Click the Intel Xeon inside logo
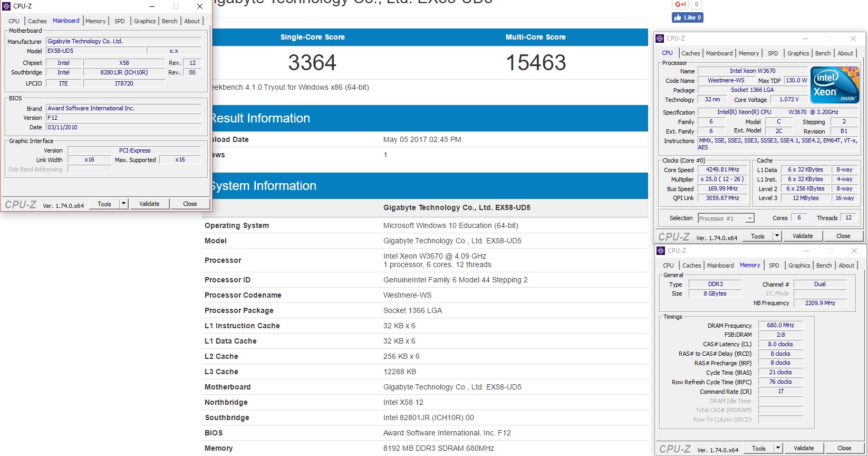The width and height of the screenshot is (868, 456). (835, 85)
